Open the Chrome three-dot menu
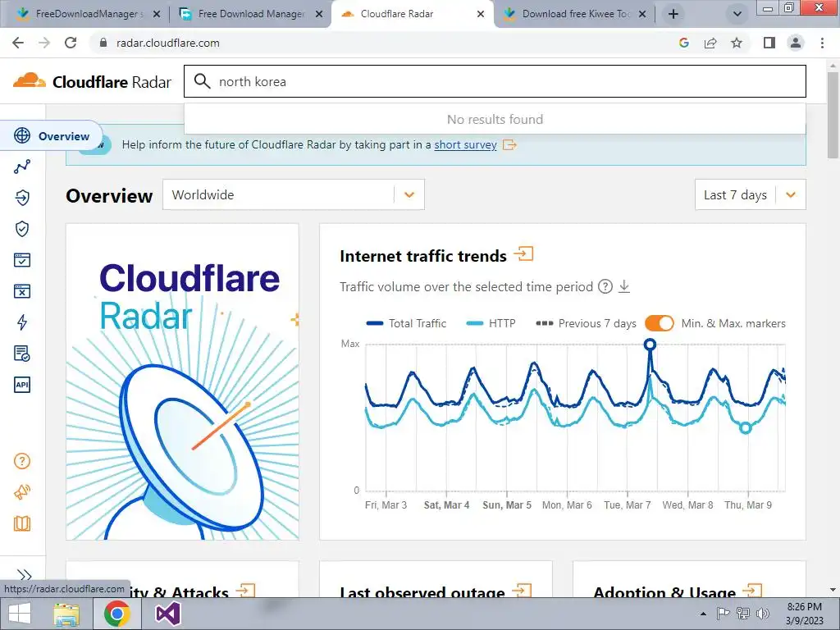The image size is (840, 630). [x=822, y=43]
